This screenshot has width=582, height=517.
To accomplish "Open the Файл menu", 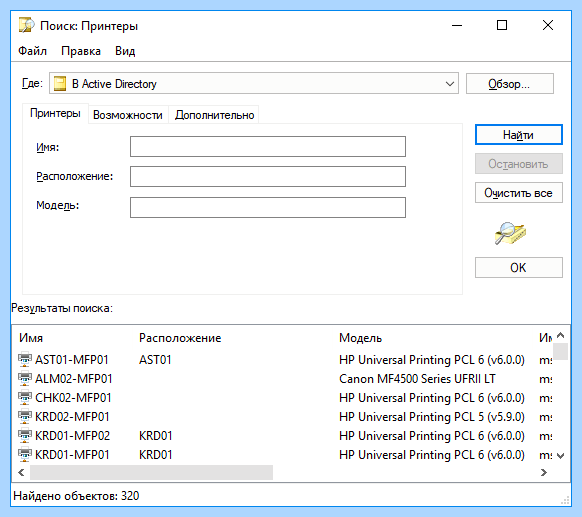I will coord(33,51).
